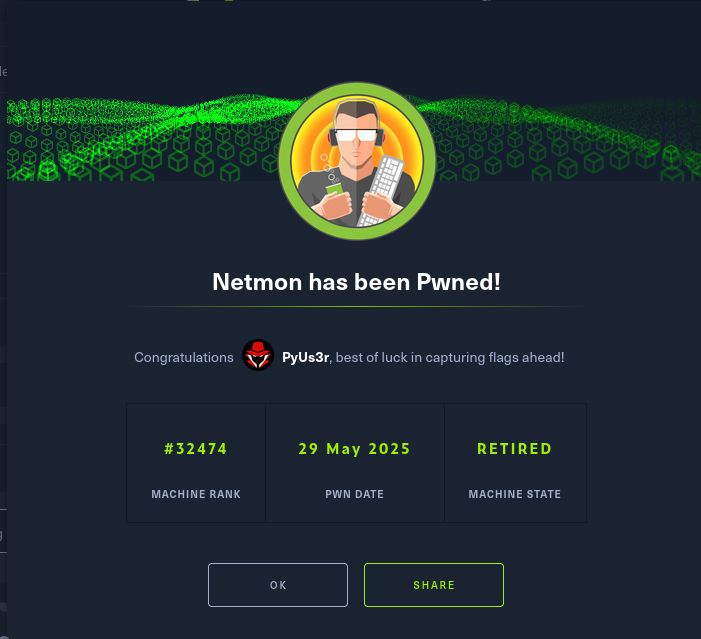Open PyUs3r's red hacker profile avatar
The width and height of the screenshot is (701, 639).
click(x=258, y=355)
